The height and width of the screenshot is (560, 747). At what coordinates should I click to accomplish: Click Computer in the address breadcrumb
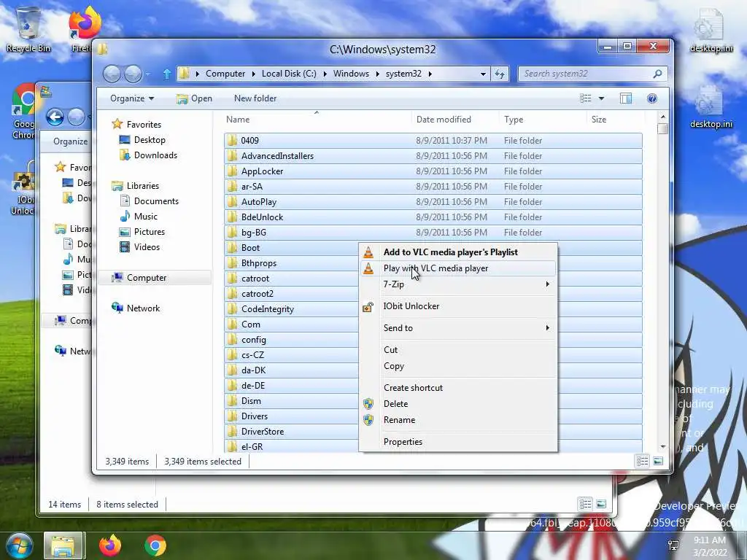[225, 74]
